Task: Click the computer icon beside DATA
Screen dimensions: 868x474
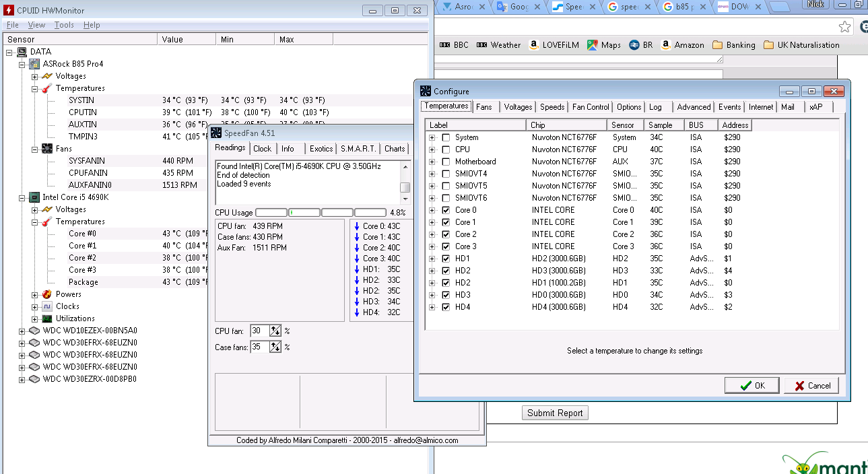Action: click(x=23, y=52)
